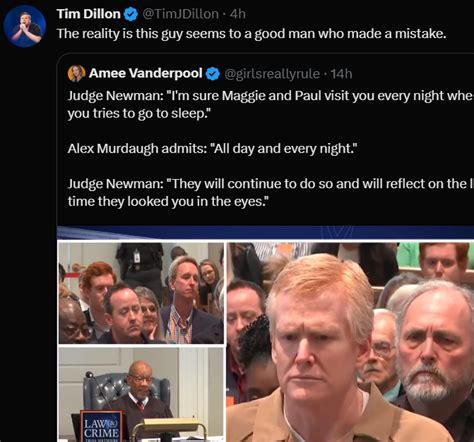Image resolution: width=474 pixels, height=442 pixels.
Task: Open the @TimJDillon handle link
Action: (x=181, y=14)
